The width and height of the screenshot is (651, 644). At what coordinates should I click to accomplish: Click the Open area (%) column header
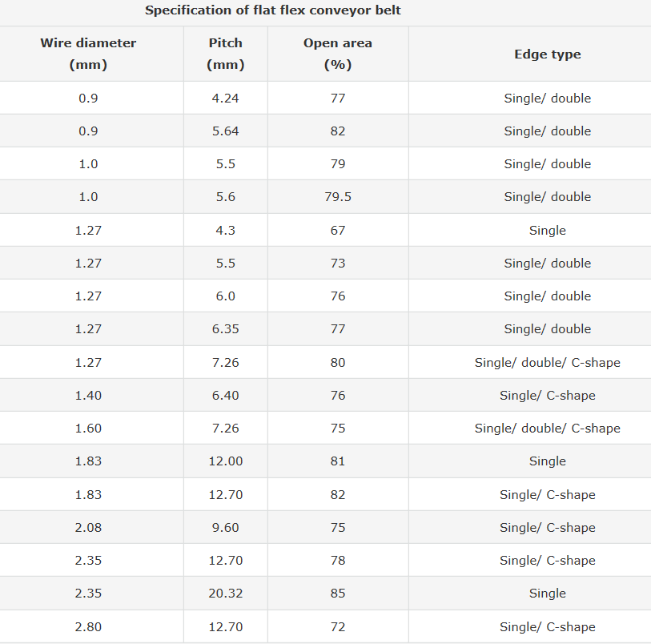338,54
